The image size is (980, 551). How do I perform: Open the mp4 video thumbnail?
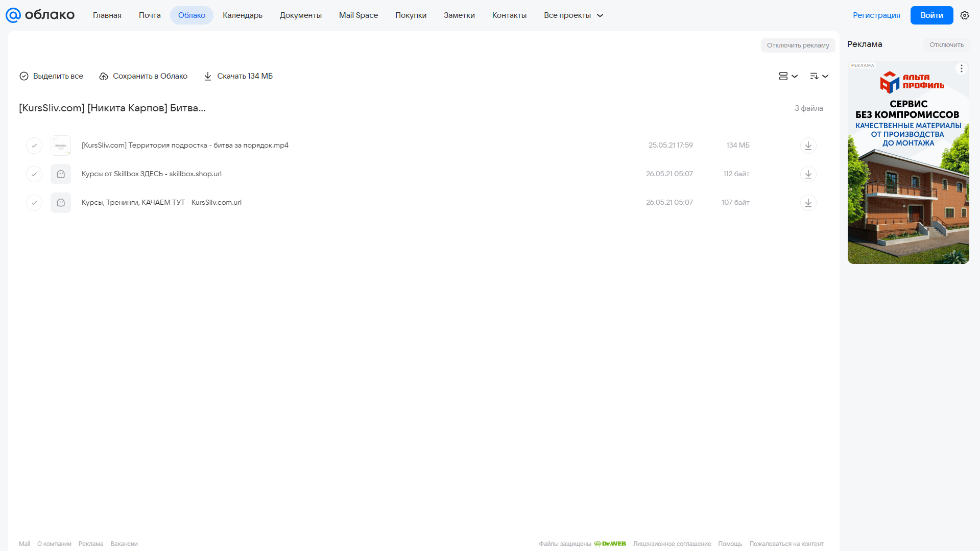tap(61, 146)
